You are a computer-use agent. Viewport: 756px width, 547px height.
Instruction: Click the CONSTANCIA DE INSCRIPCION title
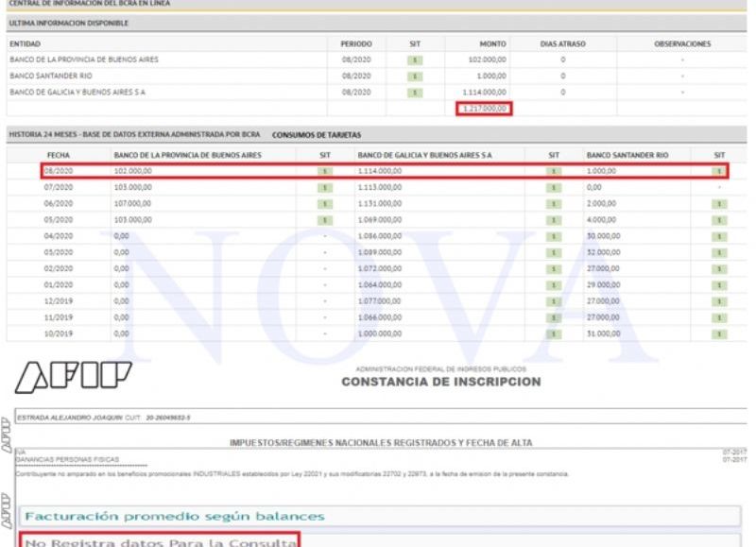tap(441, 382)
